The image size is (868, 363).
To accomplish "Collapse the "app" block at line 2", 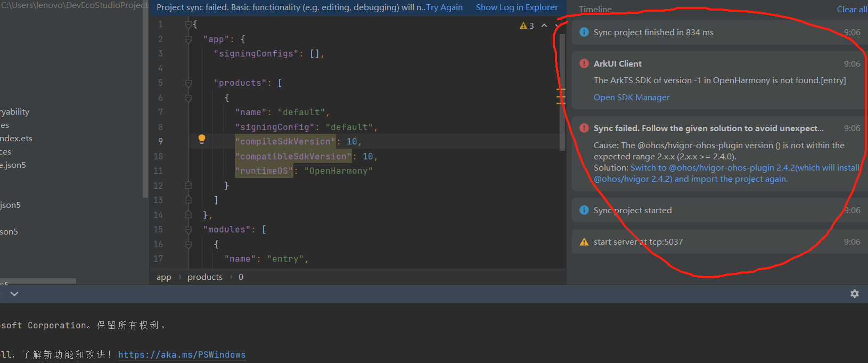I will coord(188,39).
